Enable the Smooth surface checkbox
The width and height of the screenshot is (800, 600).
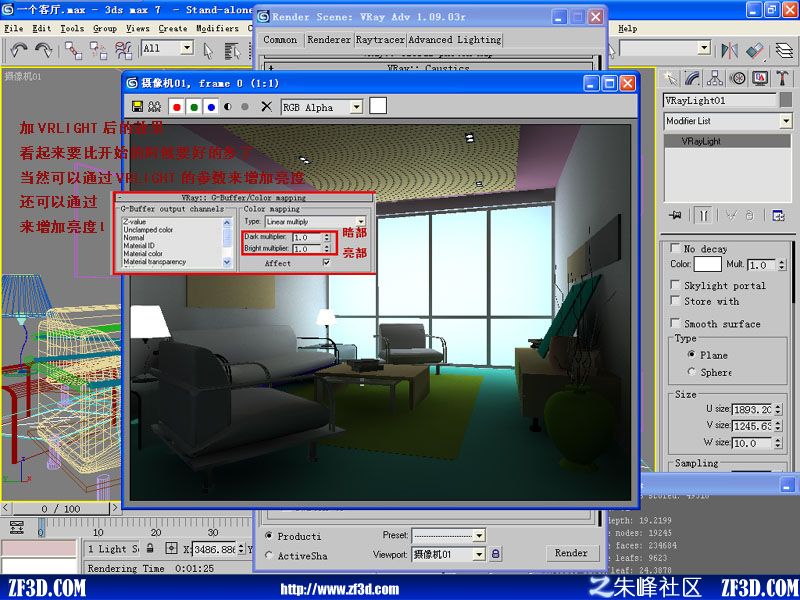point(674,323)
